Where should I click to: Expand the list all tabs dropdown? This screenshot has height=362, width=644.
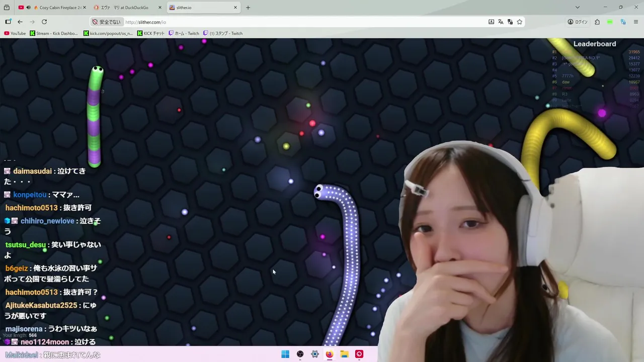(x=578, y=8)
